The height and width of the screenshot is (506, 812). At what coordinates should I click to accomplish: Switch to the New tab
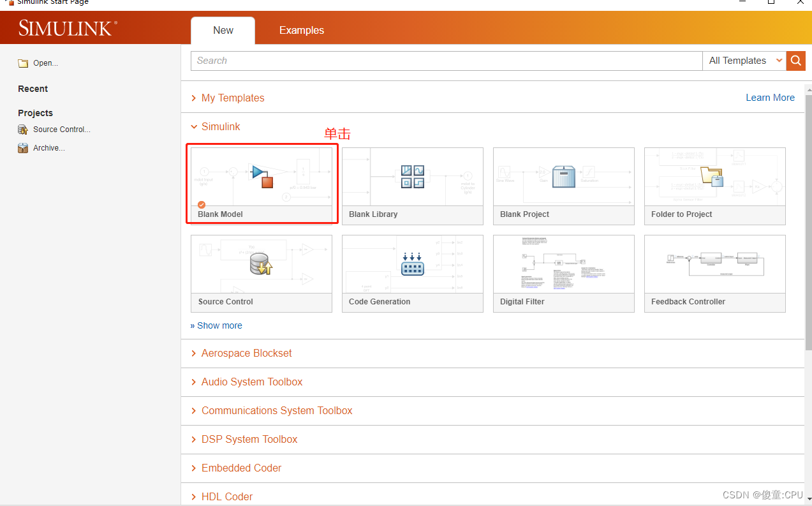pyautogui.click(x=223, y=30)
